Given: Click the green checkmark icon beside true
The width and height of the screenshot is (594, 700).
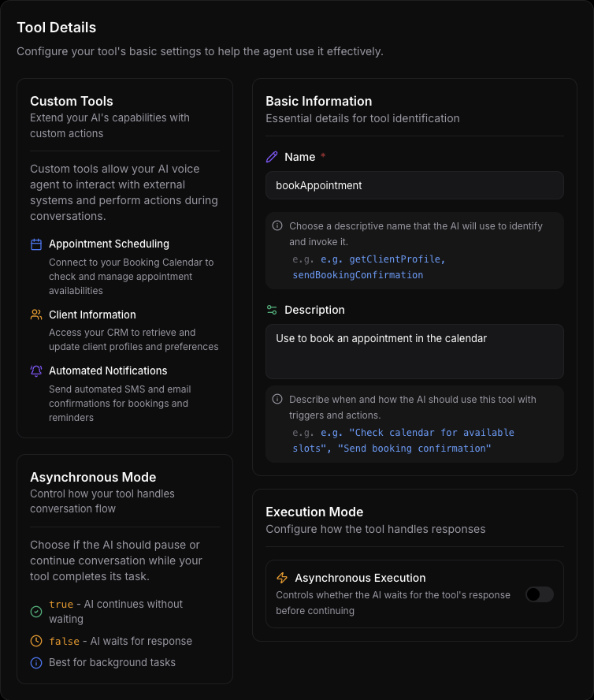Looking at the screenshot, I should tap(36, 611).
